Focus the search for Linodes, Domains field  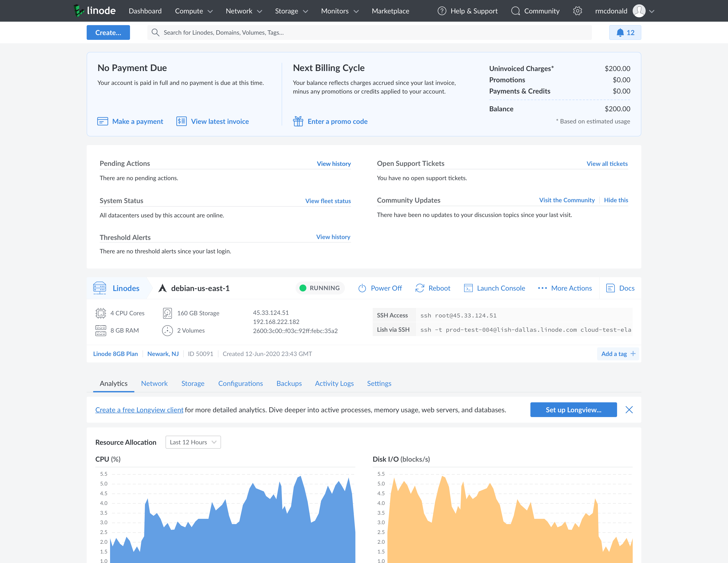[x=369, y=32]
